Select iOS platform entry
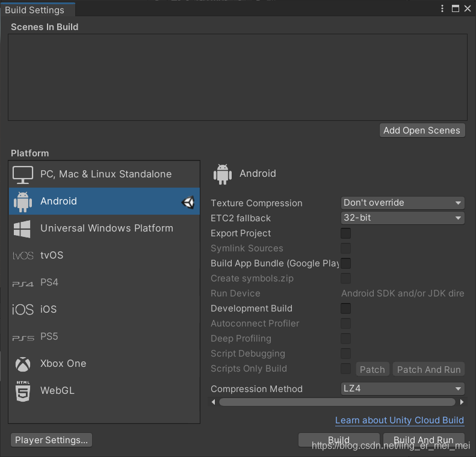This screenshot has height=457, width=476. 104,309
